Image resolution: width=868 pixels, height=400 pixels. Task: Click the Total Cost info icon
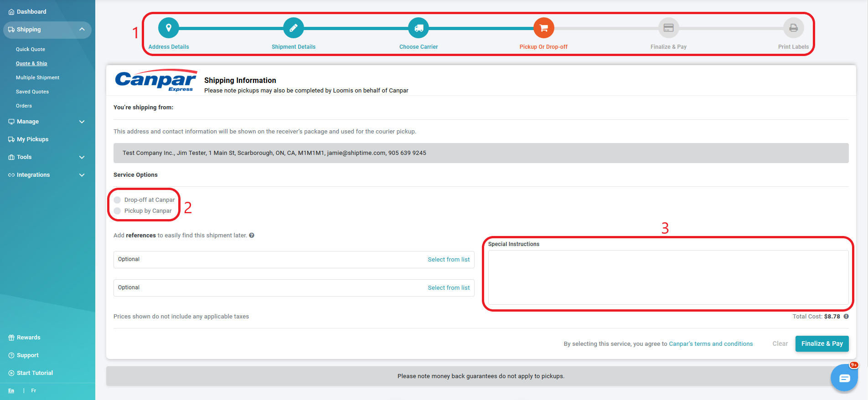pyautogui.click(x=846, y=317)
